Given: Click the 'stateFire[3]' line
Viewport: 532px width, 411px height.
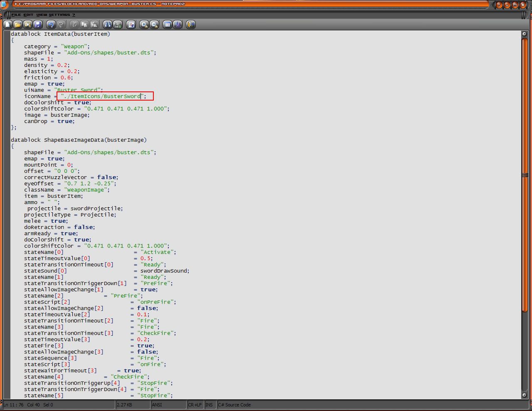Looking at the screenshot, I should tap(89, 346).
